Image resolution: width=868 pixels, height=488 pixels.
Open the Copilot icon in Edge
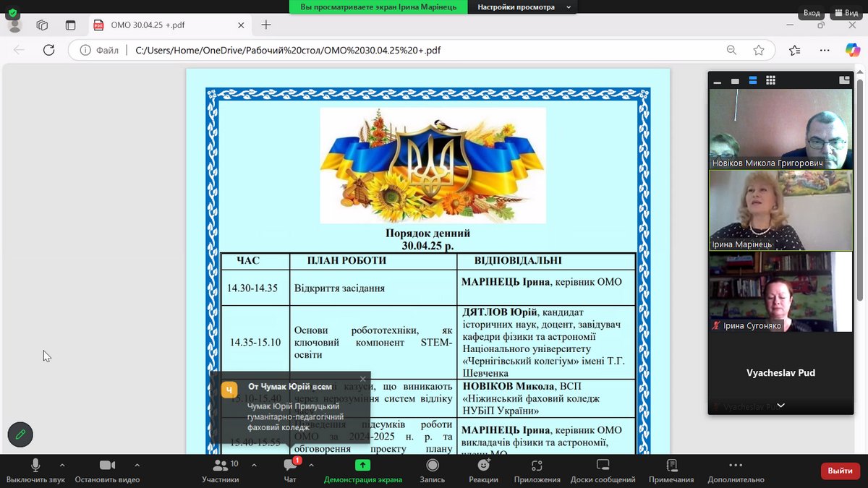coord(853,50)
